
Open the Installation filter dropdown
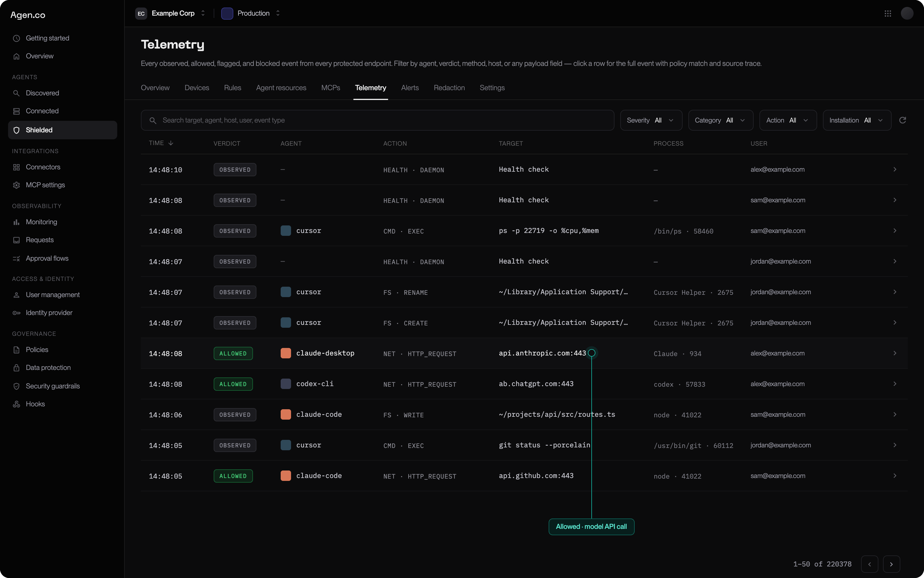click(857, 121)
